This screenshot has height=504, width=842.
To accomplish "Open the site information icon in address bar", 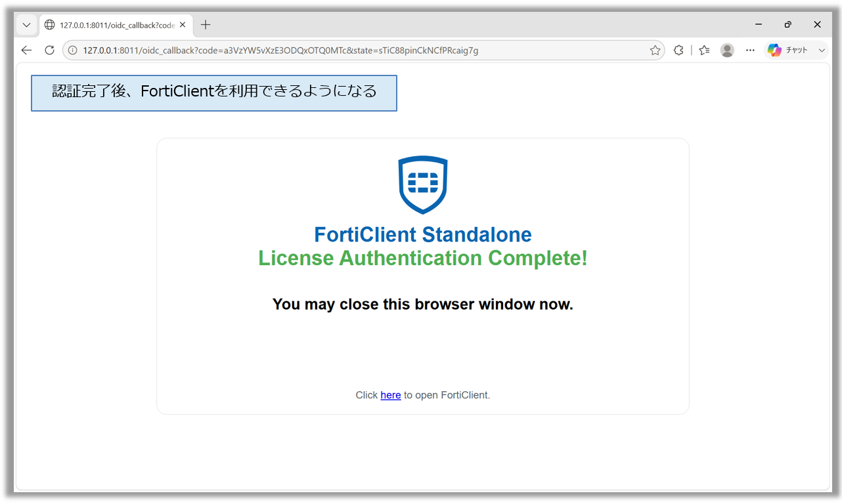I will (72, 51).
